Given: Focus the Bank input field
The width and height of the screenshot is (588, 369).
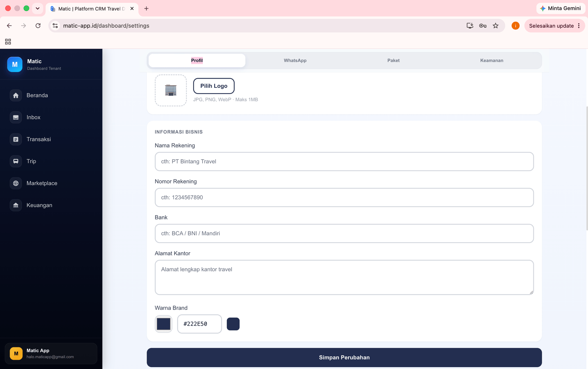Looking at the screenshot, I should click(x=344, y=234).
